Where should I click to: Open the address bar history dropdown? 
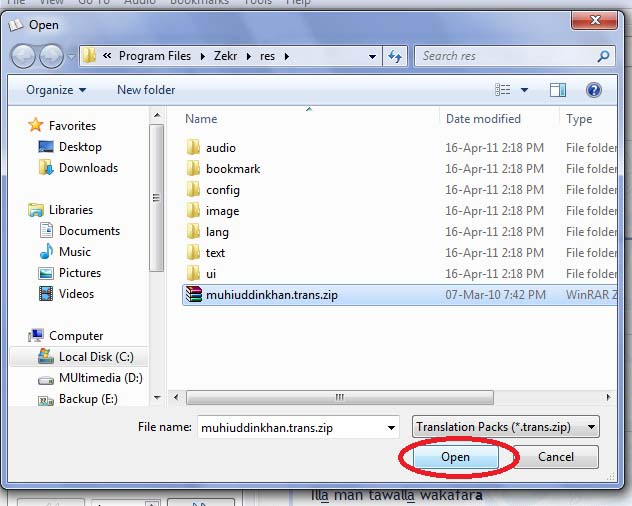tap(372, 56)
